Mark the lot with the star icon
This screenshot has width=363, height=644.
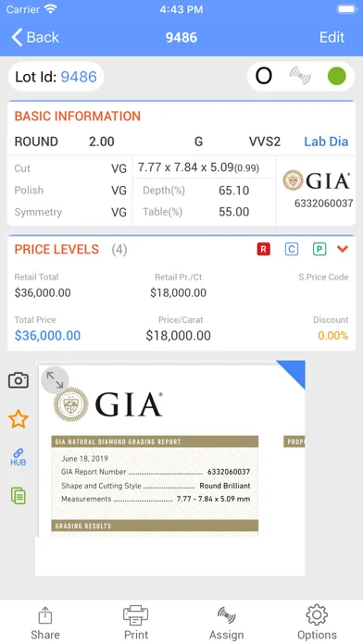(x=19, y=419)
